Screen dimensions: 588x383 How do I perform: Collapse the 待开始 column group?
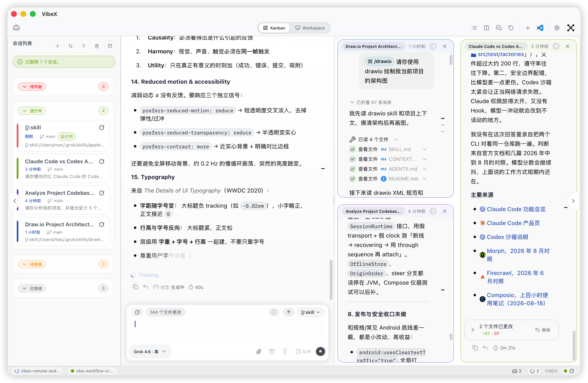pyautogui.click(x=32, y=87)
